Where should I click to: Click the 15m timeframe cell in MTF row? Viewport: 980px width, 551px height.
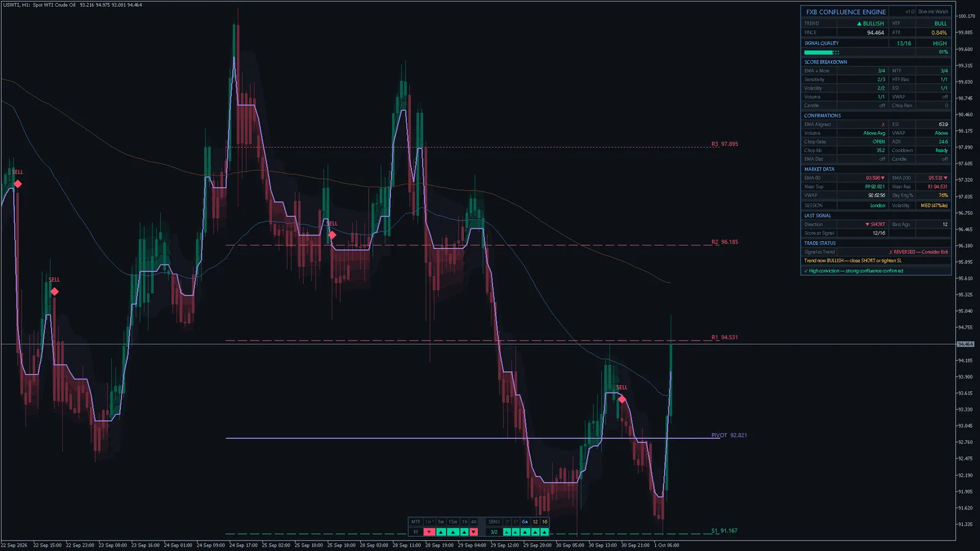click(x=453, y=522)
